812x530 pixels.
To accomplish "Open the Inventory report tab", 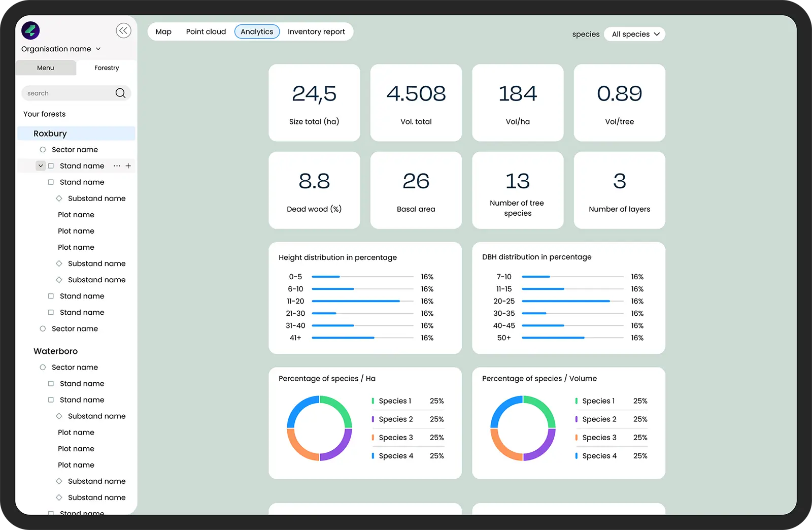I will click(316, 31).
